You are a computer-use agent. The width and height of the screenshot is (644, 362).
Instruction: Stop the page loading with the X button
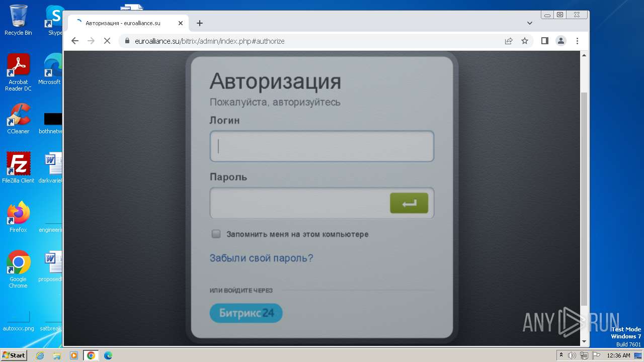(107, 41)
